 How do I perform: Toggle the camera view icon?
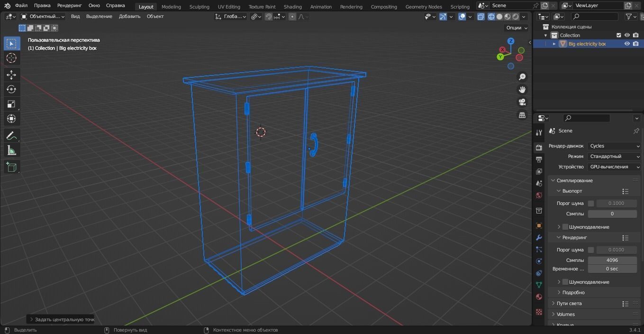[522, 102]
